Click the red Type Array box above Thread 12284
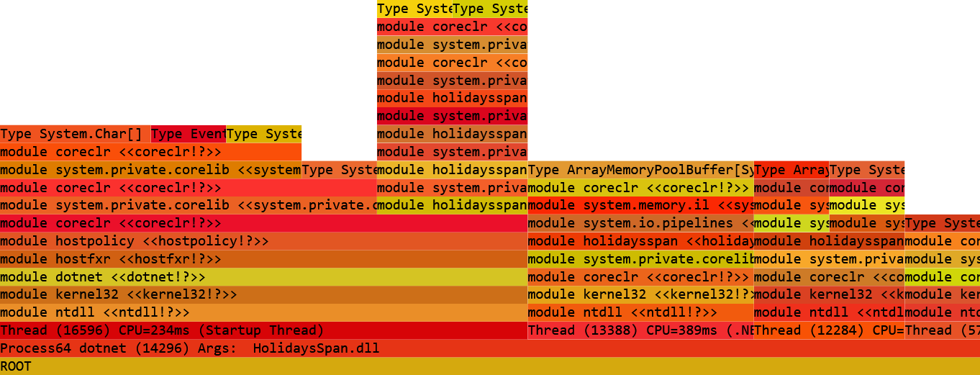 [791, 170]
